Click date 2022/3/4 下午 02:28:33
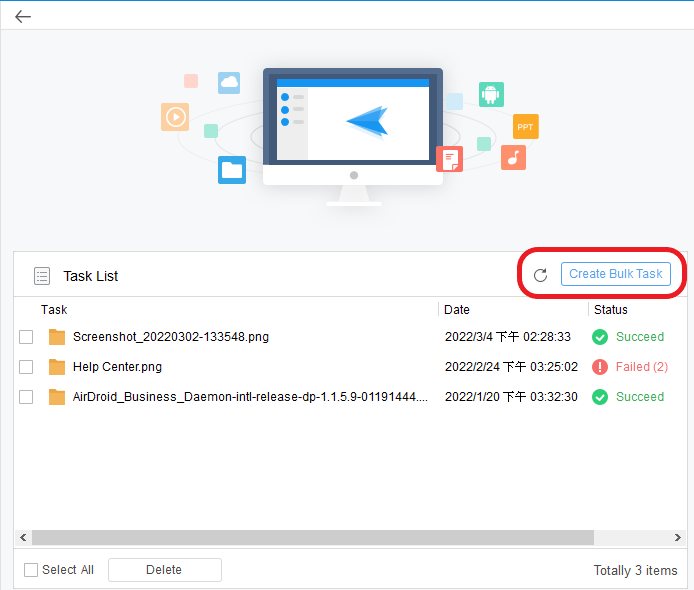Viewport: 694px width, 590px height. 508,337
